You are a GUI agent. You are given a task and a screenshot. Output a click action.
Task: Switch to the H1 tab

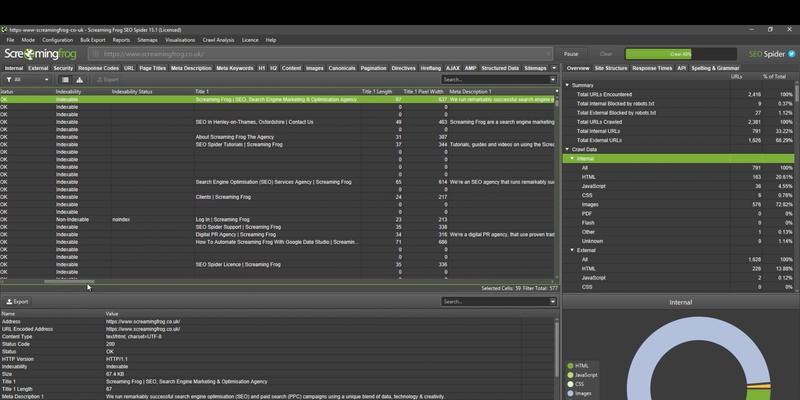262,68
